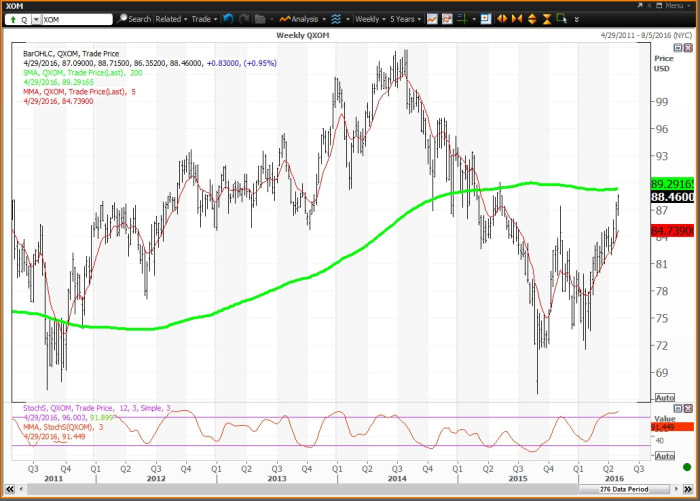Open the Menu button at top right
Screen dimensions: 700x501
[x=672, y=5]
